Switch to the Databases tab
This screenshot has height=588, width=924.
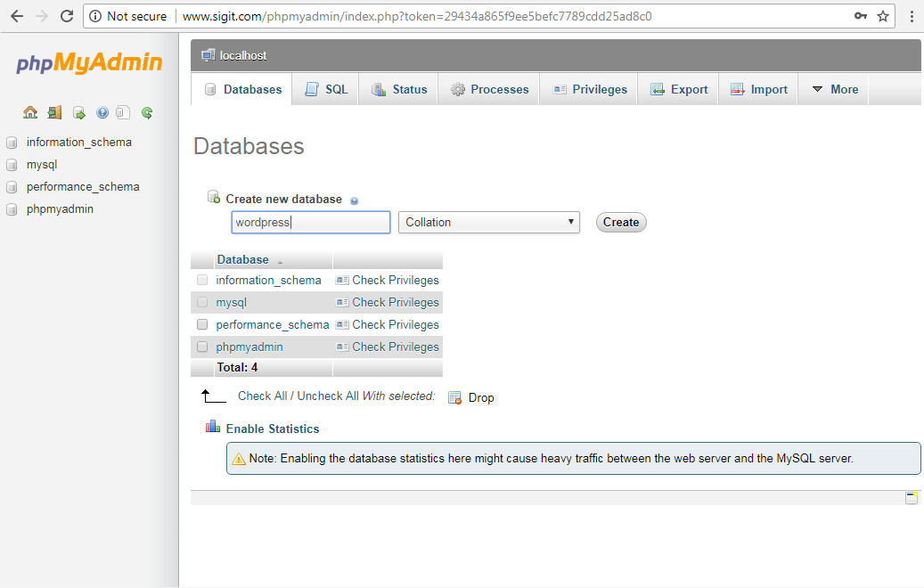pyautogui.click(x=241, y=90)
